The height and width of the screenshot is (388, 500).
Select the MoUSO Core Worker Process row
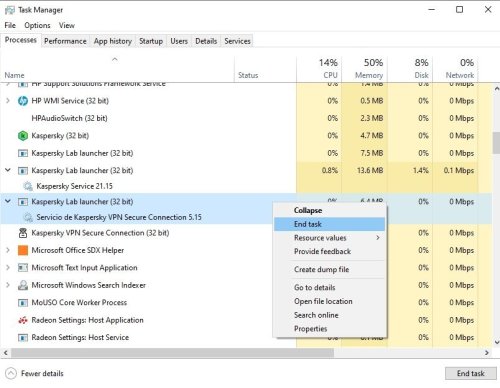coord(246,303)
